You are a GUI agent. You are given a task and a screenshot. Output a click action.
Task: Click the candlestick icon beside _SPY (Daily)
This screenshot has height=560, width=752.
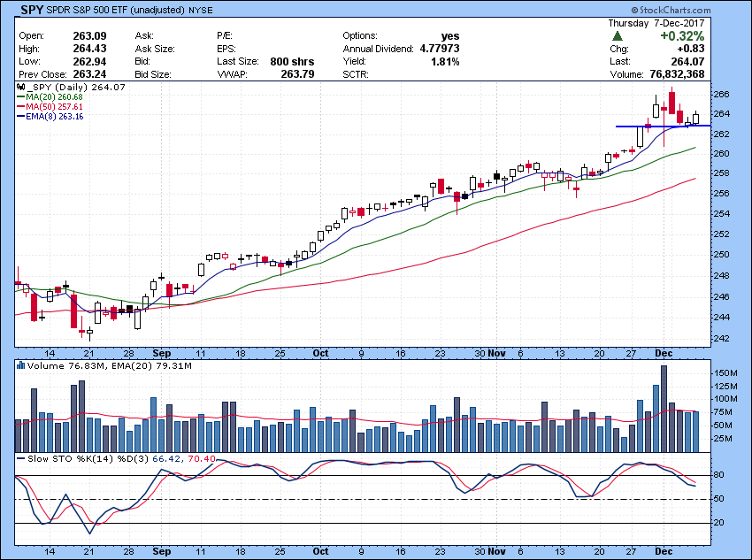20,88
